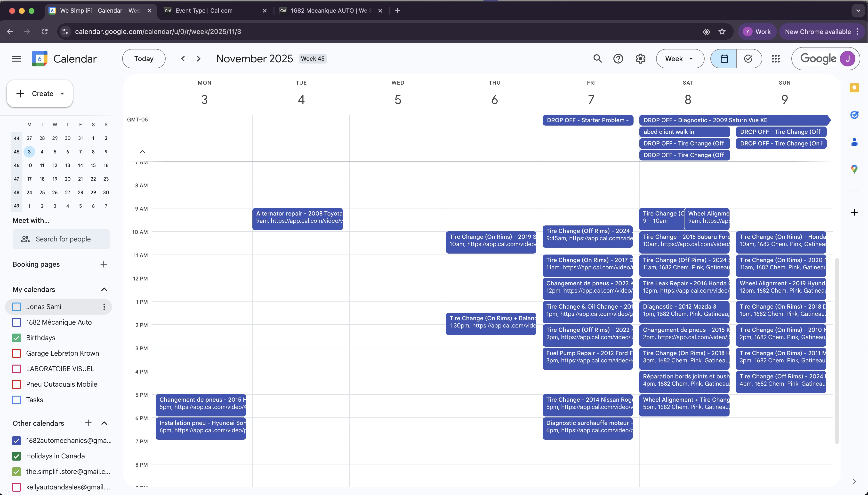
Task: Click the Search for people field
Action: 63,239
